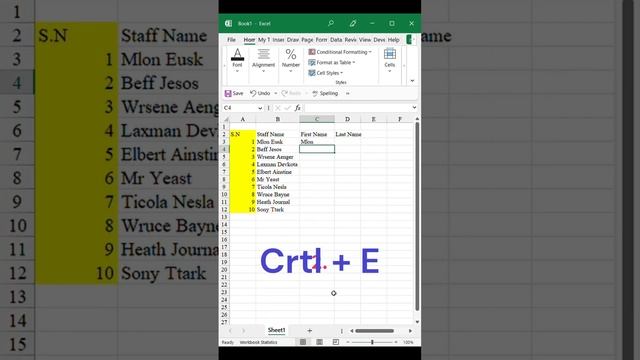Click the horizontal scrollbar thumb
640x360 pixels.
click(x=374, y=331)
